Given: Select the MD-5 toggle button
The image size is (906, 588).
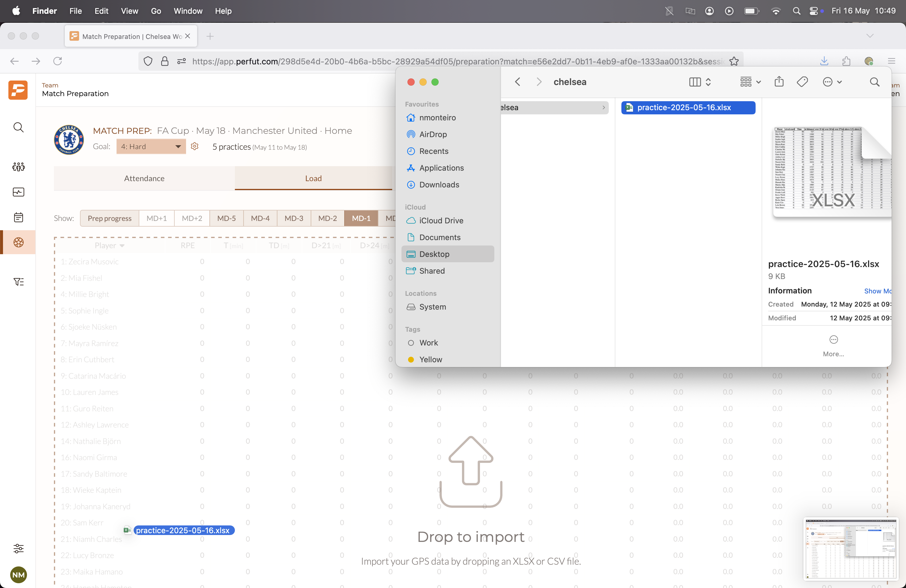Looking at the screenshot, I should (226, 218).
